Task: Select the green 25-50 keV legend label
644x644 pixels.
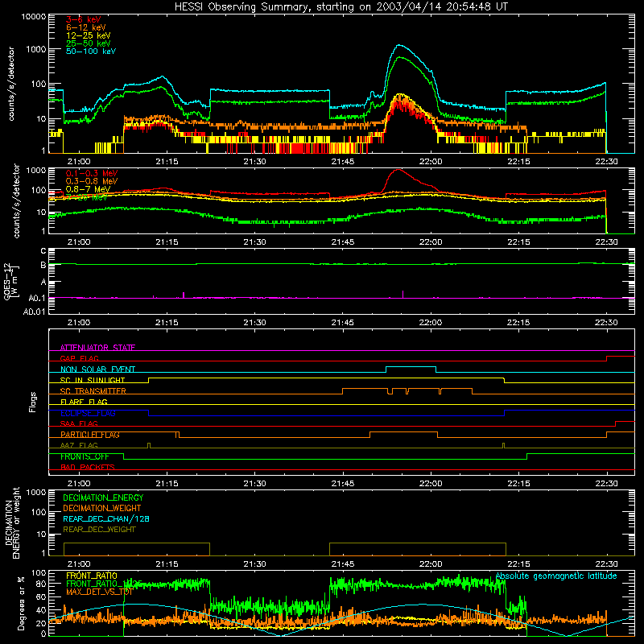Action: click(x=89, y=43)
